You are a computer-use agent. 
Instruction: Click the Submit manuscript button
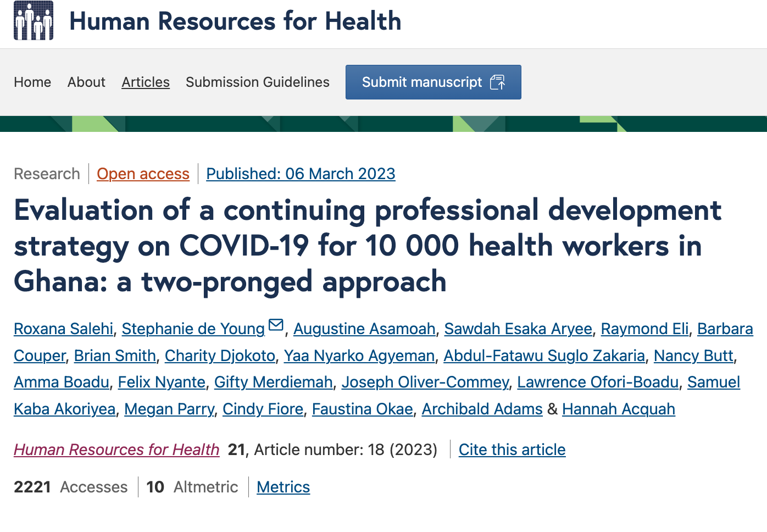(x=433, y=82)
